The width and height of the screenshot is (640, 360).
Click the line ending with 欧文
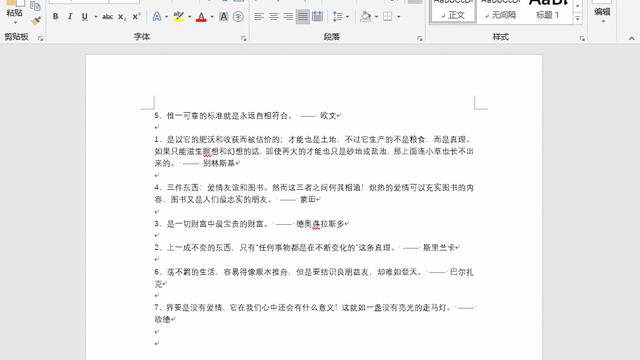[x=247, y=116]
